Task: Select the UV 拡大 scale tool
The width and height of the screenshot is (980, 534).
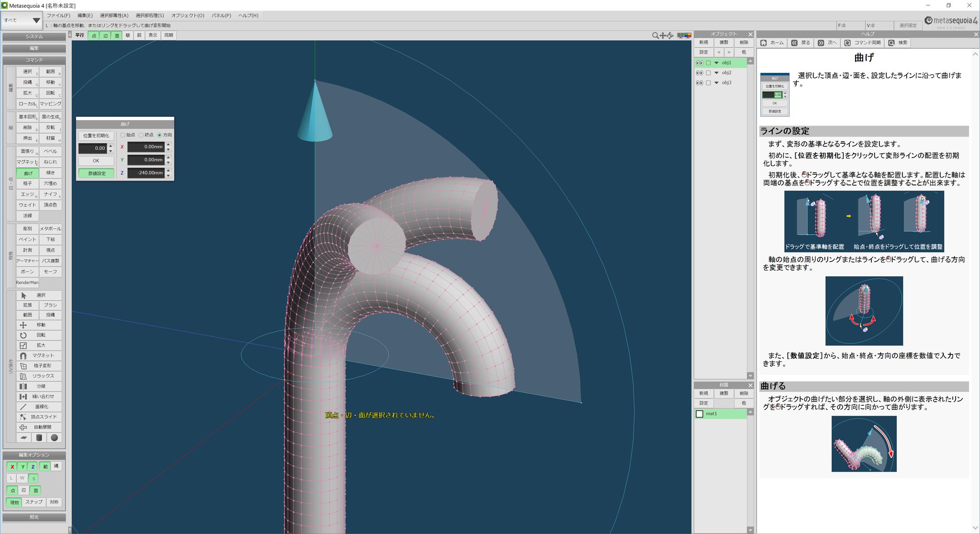Action: 39,345
